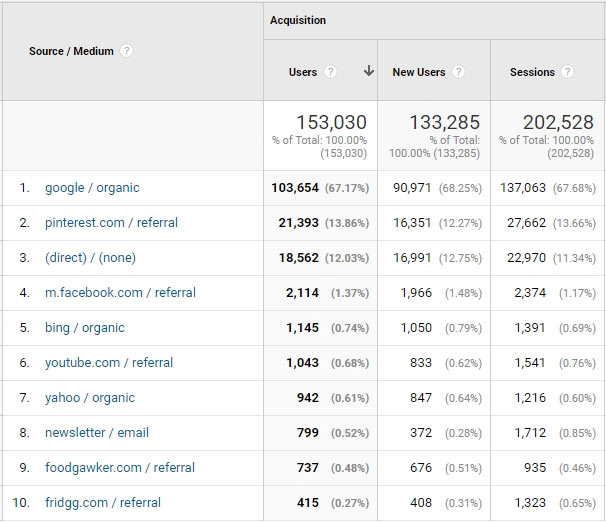Click the Acquisition group header
The image size is (606, 523).
click(298, 20)
